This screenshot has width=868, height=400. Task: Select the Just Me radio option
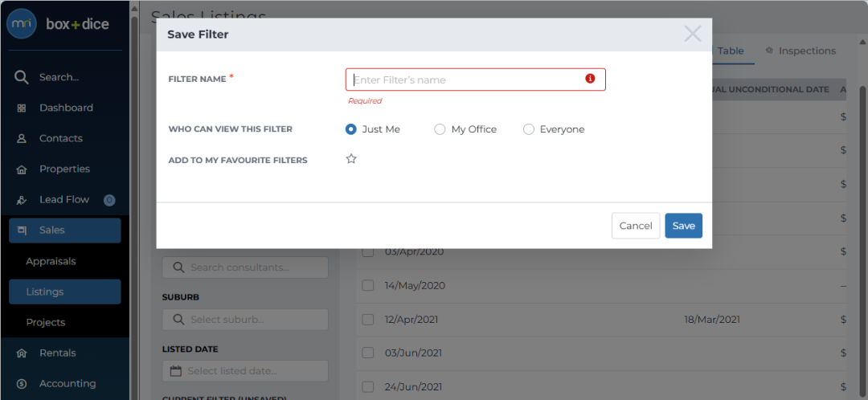tap(350, 129)
